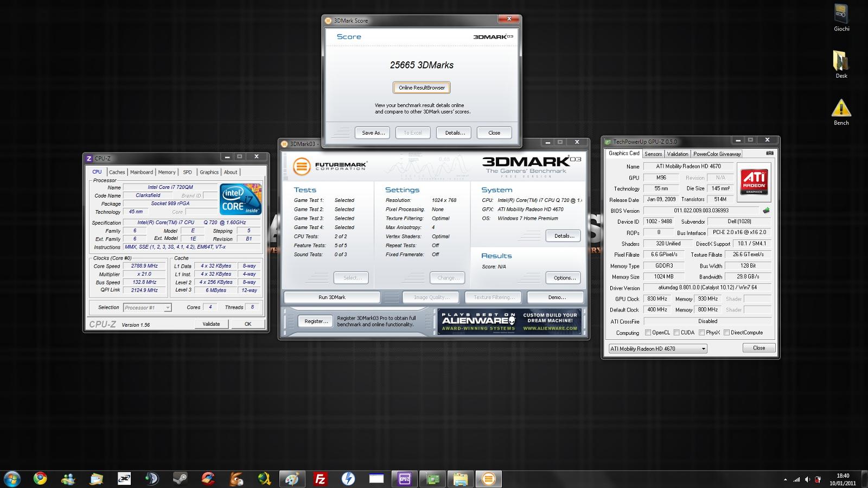Open the Desk folder on desktop
This screenshot has width=868, height=488.
click(x=841, y=65)
